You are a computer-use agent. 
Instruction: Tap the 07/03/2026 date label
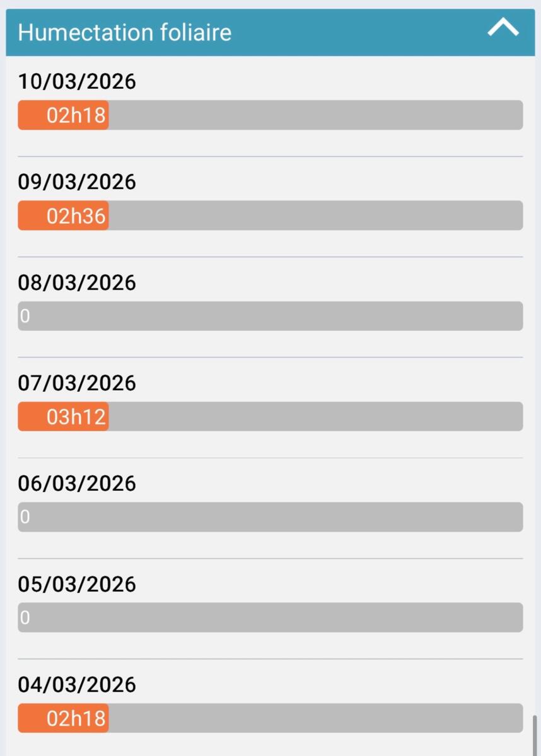(x=77, y=383)
